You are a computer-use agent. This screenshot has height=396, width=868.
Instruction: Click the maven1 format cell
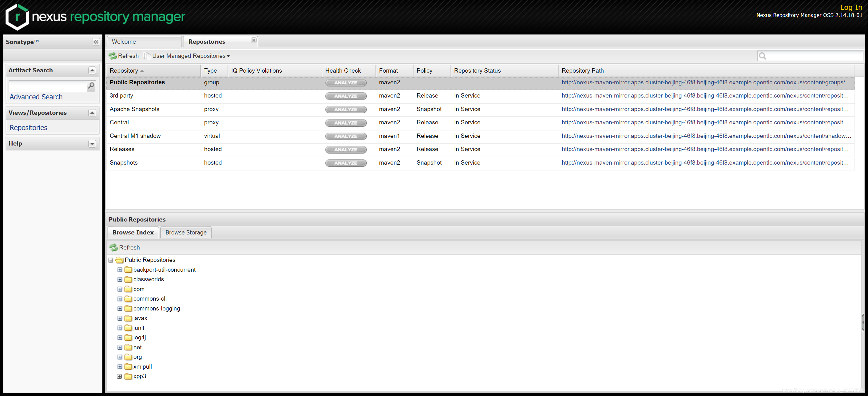[389, 136]
